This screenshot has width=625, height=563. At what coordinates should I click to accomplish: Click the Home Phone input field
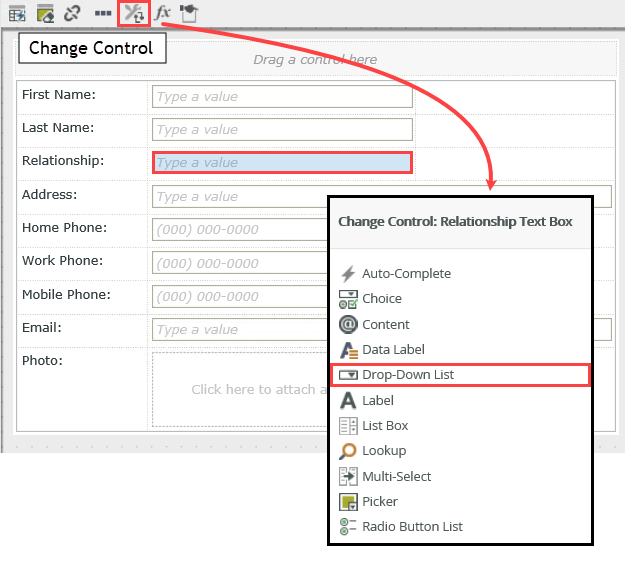coord(239,230)
